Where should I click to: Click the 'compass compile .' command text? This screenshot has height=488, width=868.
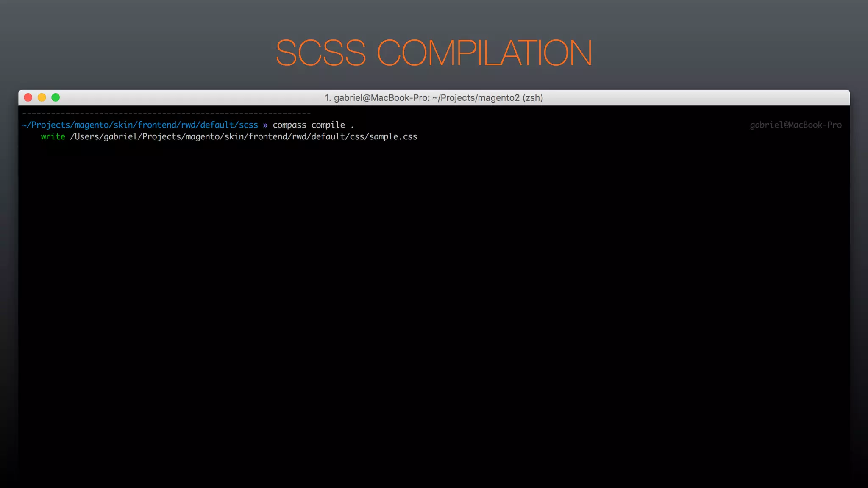pyautogui.click(x=313, y=125)
